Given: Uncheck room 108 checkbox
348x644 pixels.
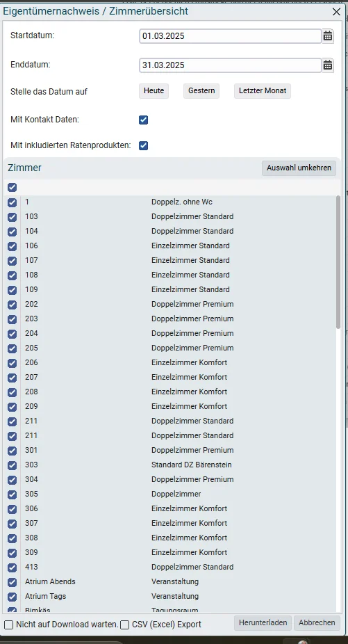Looking at the screenshot, I should [x=13, y=275].
